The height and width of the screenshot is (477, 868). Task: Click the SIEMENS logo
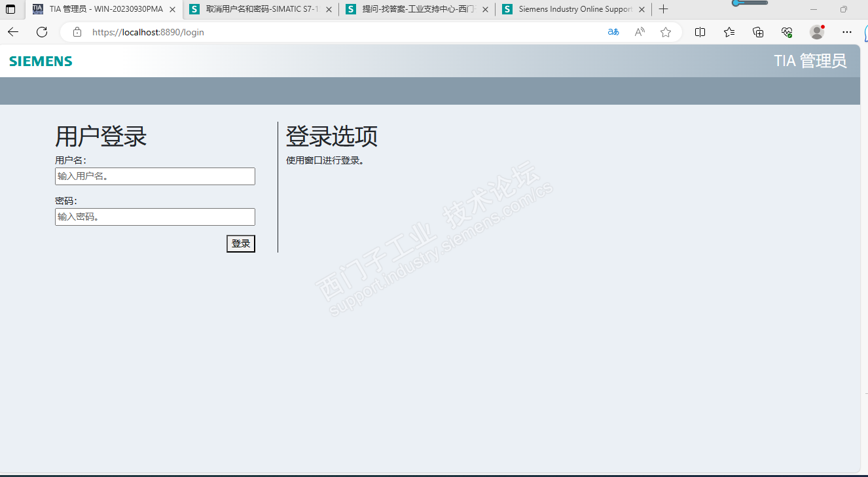(41, 62)
